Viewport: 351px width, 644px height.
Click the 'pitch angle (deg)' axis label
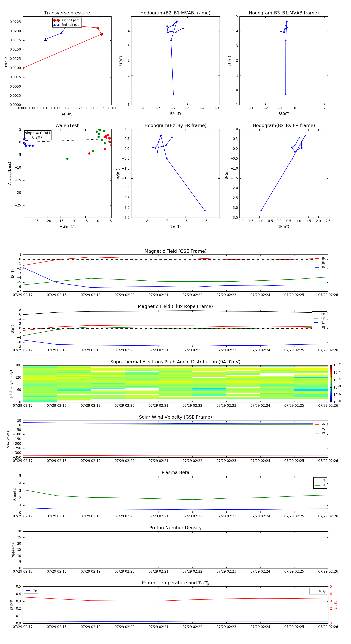[11, 383]
